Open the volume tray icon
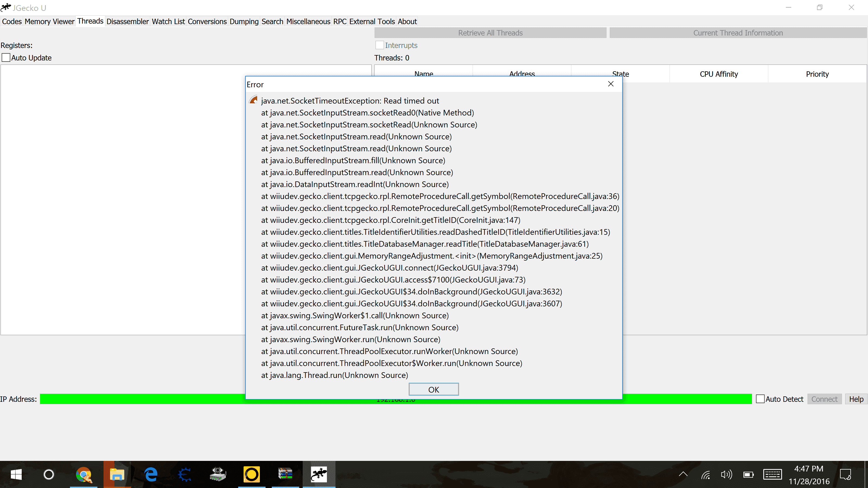Image resolution: width=868 pixels, height=488 pixels. [726, 474]
